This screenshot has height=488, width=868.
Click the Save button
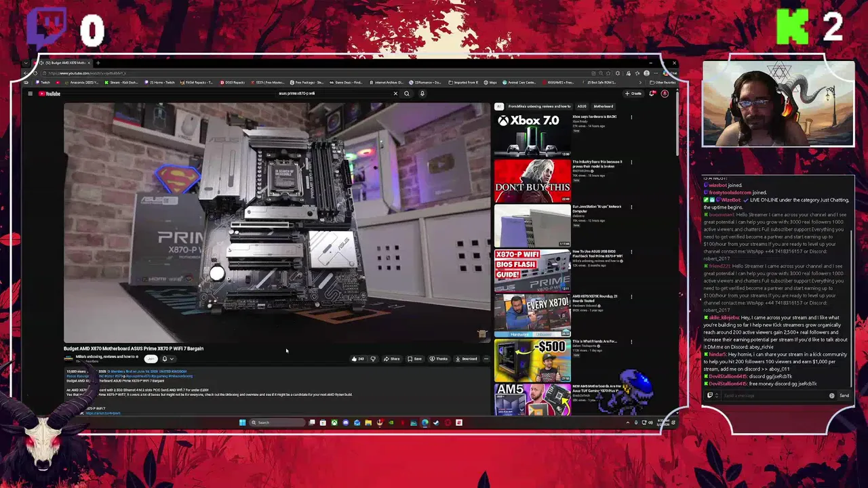(414, 359)
